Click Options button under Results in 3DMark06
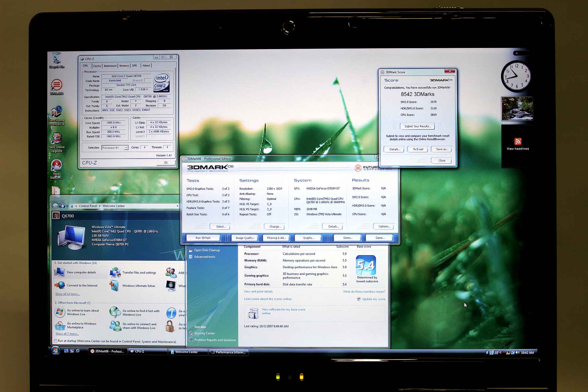The height and width of the screenshot is (392, 588). pyautogui.click(x=384, y=226)
